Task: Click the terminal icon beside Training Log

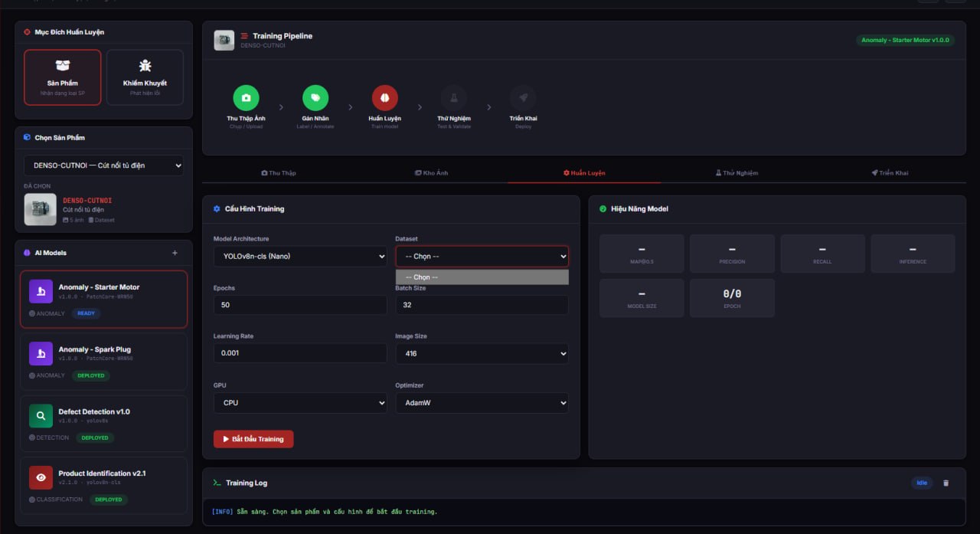Action: click(x=217, y=483)
